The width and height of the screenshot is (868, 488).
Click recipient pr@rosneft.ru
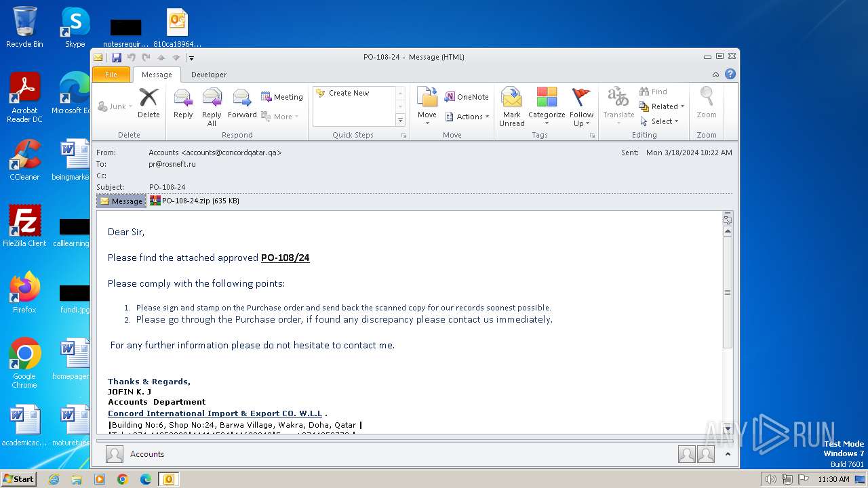click(172, 164)
